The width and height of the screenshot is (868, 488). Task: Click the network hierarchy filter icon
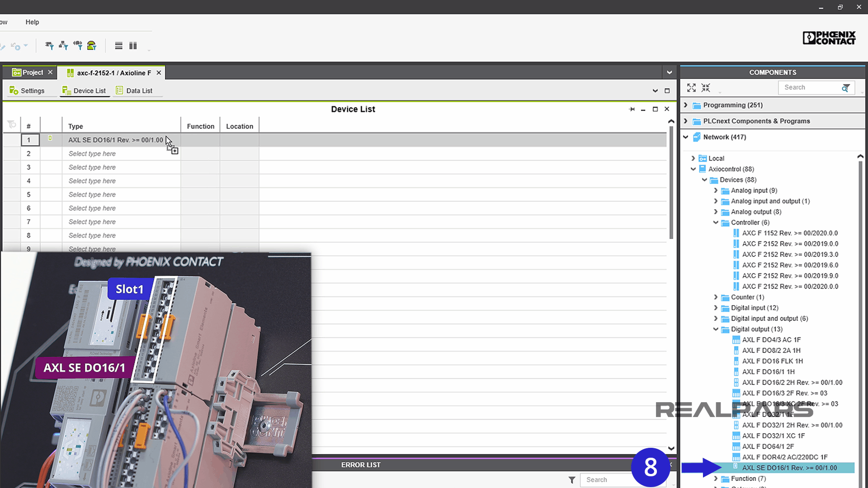(x=63, y=45)
